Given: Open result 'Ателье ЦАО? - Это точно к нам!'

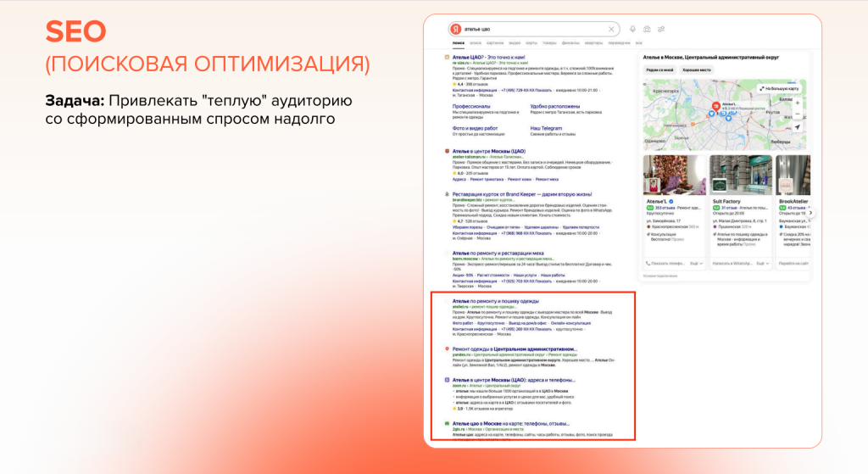Looking at the screenshot, I should point(488,57).
